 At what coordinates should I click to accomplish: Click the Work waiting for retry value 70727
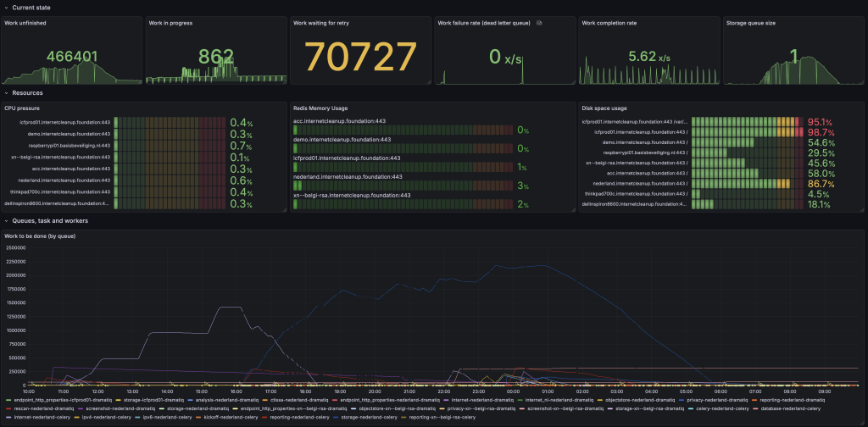pos(360,58)
